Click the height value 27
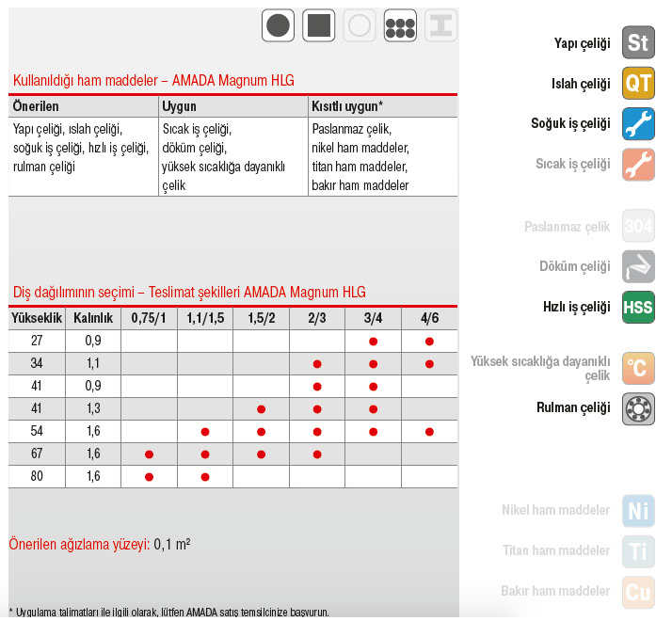Viewport: 672px width, 621px height. point(37,341)
